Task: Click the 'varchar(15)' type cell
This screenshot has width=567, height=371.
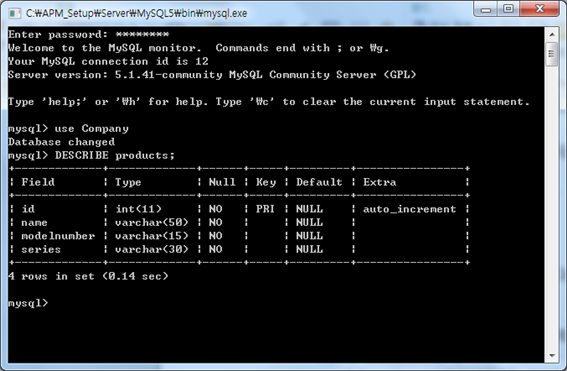Action: coord(152,236)
